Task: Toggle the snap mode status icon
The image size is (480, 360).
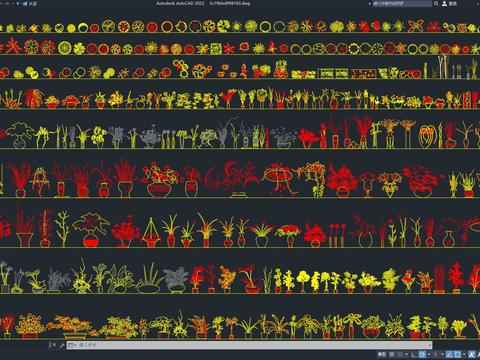Action: pos(400,354)
